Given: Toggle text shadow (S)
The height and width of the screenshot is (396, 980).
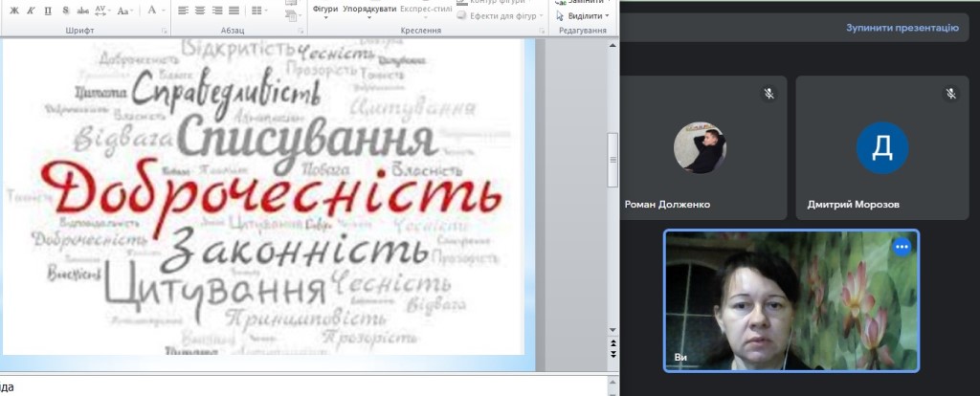Looking at the screenshot, I should pyautogui.click(x=66, y=11).
